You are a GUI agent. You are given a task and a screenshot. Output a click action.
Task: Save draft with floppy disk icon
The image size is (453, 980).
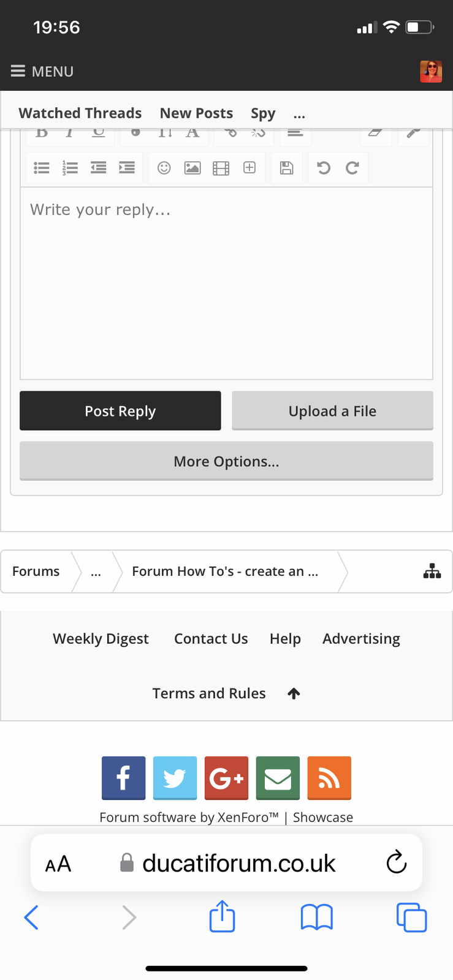click(286, 168)
